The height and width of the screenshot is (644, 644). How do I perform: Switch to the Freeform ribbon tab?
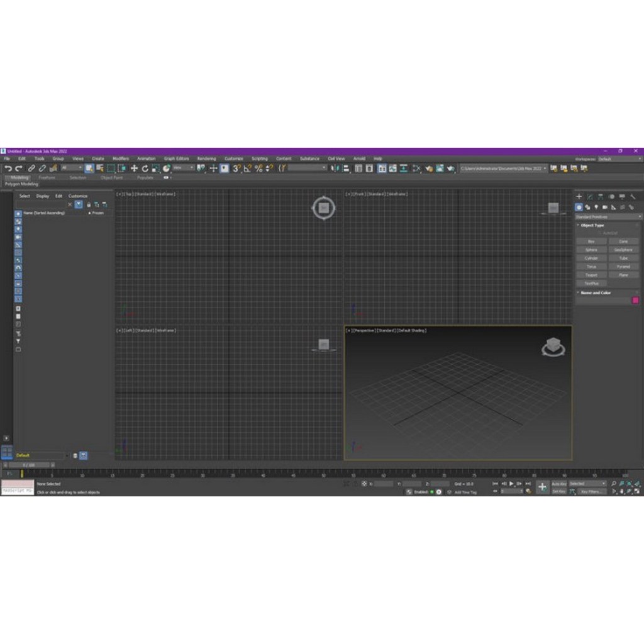coord(48,177)
